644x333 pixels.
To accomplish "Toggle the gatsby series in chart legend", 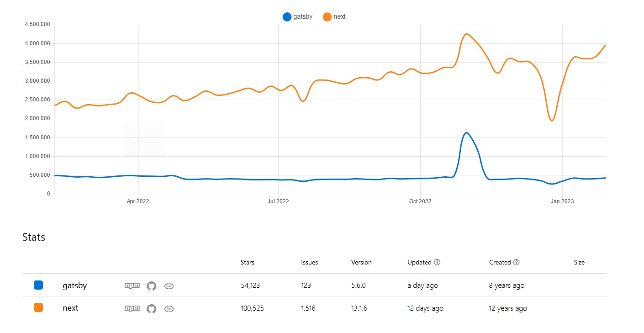I will click(x=298, y=17).
